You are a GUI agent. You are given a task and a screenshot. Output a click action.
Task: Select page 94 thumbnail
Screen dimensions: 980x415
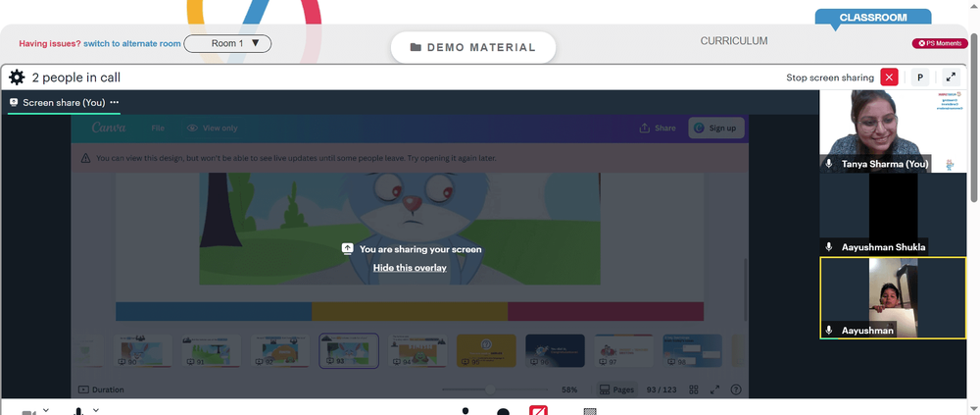tap(417, 350)
